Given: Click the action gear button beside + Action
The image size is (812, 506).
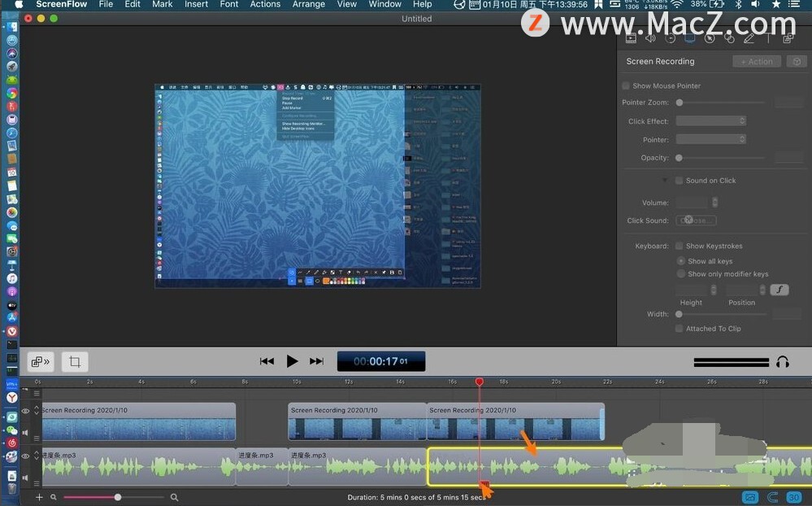Looking at the screenshot, I should point(797,61).
